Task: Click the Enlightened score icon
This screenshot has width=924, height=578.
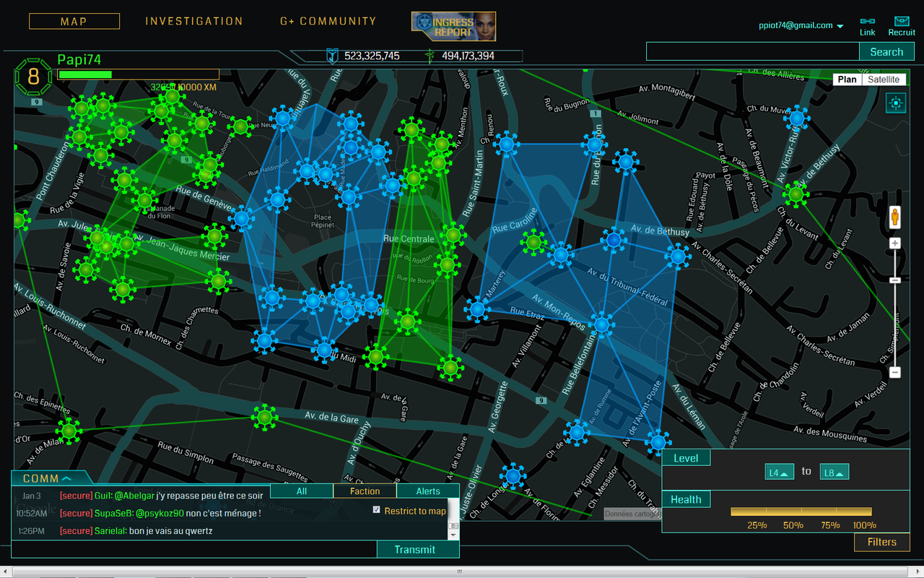Action: 430,56
